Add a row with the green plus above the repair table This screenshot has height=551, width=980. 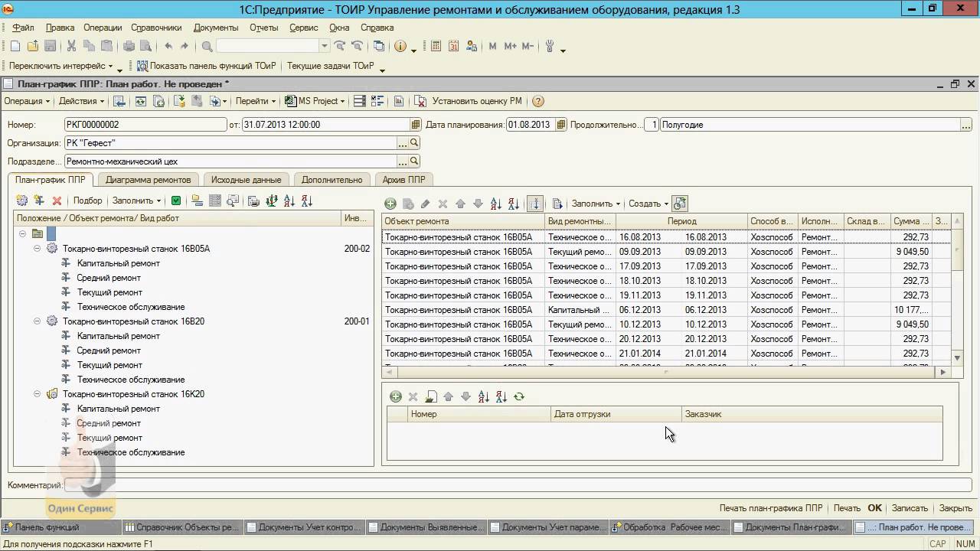point(390,204)
